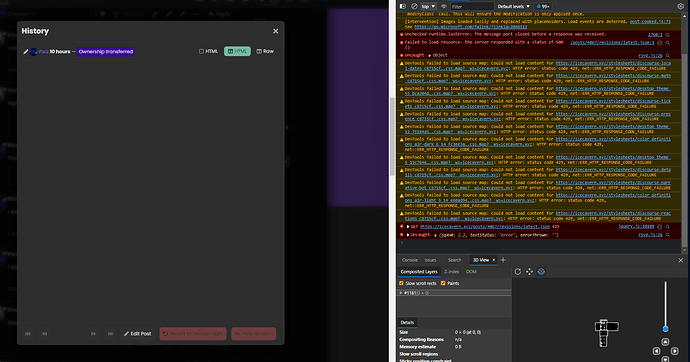This screenshot has width=690, height=362.
Task: Select the rotate mode icon in 3D View
Action: click(541, 272)
